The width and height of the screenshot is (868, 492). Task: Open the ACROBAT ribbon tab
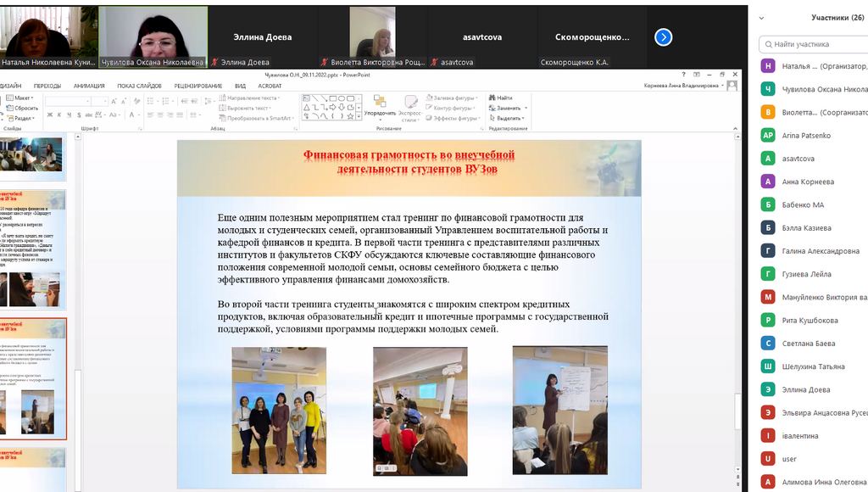[x=270, y=86]
